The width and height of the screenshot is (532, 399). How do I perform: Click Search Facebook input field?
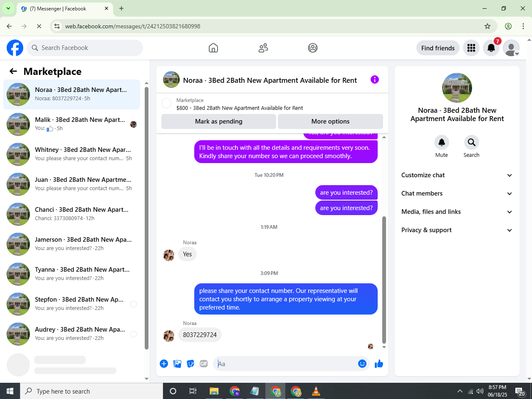(85, 48)
